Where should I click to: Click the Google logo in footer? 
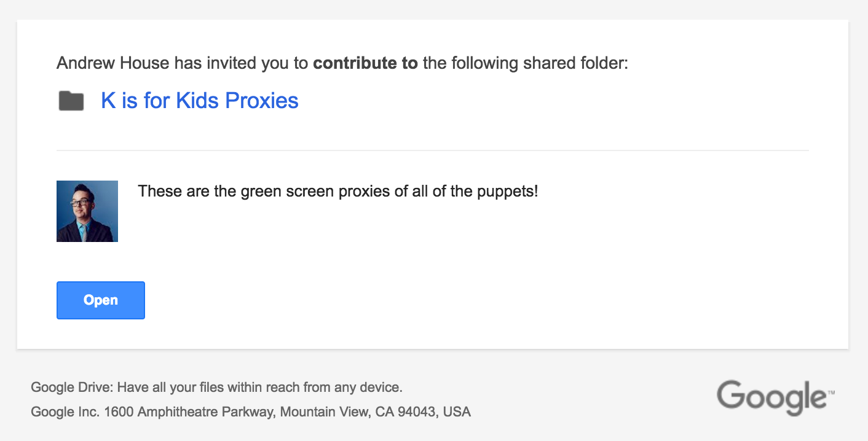pos(771,397)
